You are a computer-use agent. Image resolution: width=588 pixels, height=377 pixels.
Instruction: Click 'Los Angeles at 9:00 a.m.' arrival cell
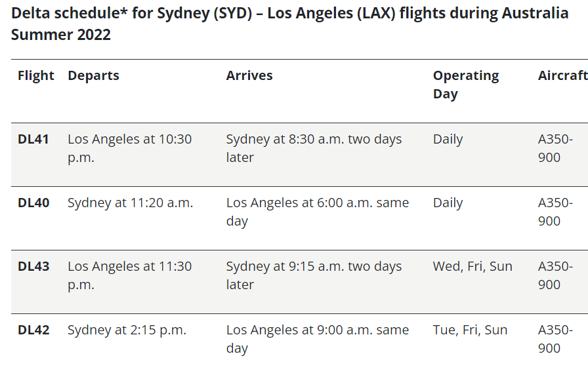pyautogui.click(x=318, y=339)
